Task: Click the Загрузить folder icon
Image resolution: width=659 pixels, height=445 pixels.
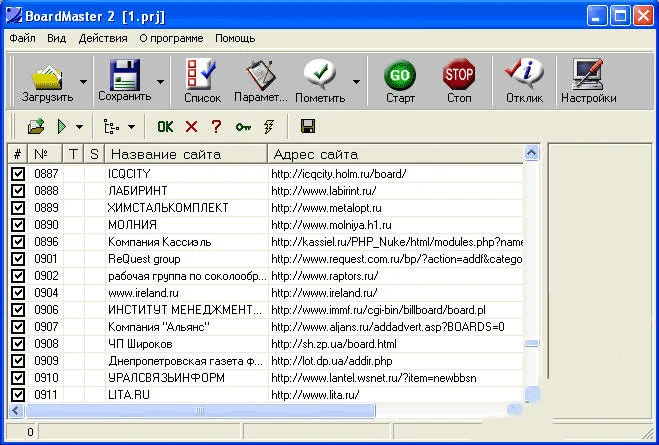Action: tap(47, 77)
